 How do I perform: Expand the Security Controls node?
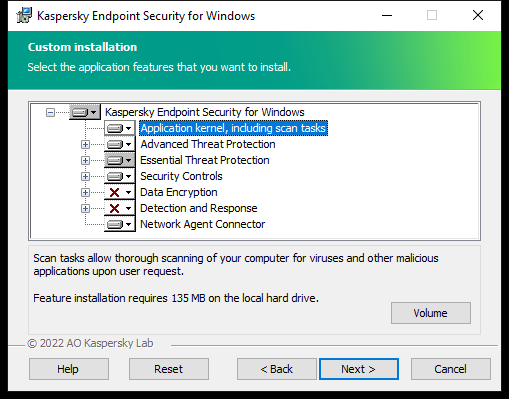[85, 176]
